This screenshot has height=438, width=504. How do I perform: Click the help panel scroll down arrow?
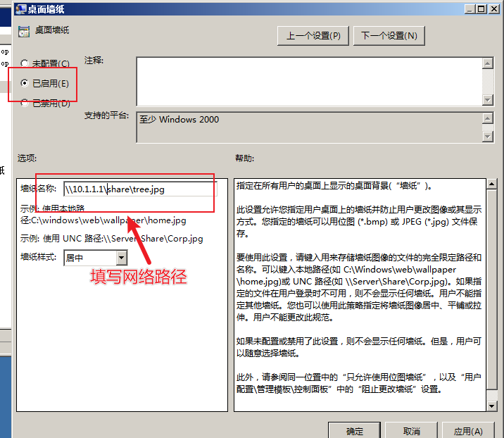(491, 406)
